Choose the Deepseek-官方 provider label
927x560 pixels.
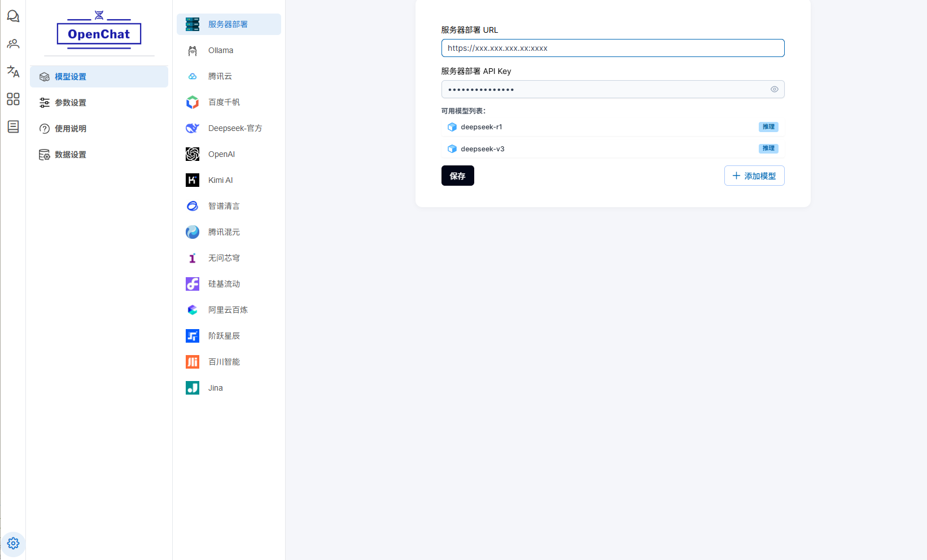[x=235, y=128]
